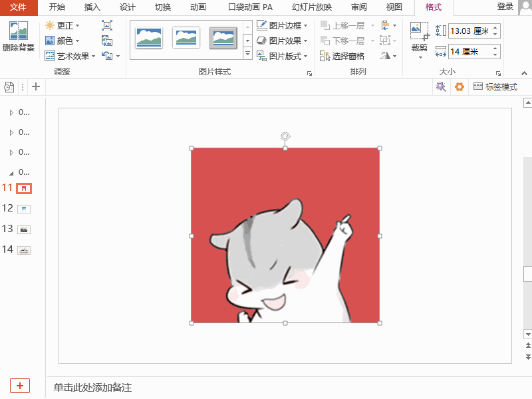Click the Change Picture icon
Image resolution: width=532 pixels, height=399 pixels.
tap(107, 41)
